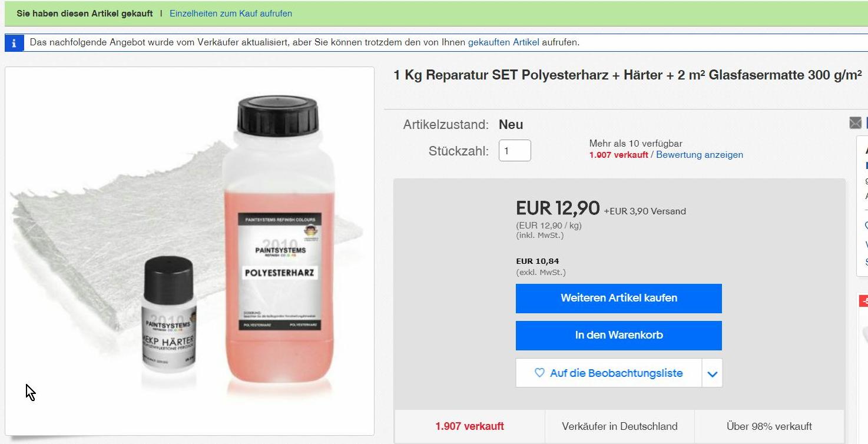This screenshot has height=444, width=868.
Task: Click the '+EUR 3,90 Versand' shipping text
Action: (645, 211)
